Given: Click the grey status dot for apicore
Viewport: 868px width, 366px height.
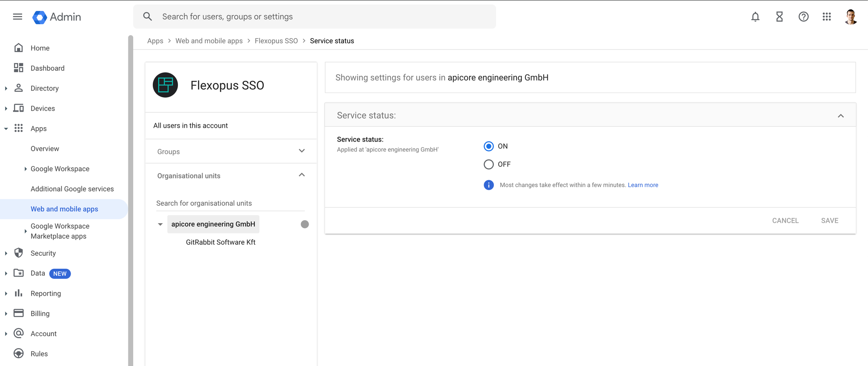Looking at the screenshot, I should [x=305, y=224].
